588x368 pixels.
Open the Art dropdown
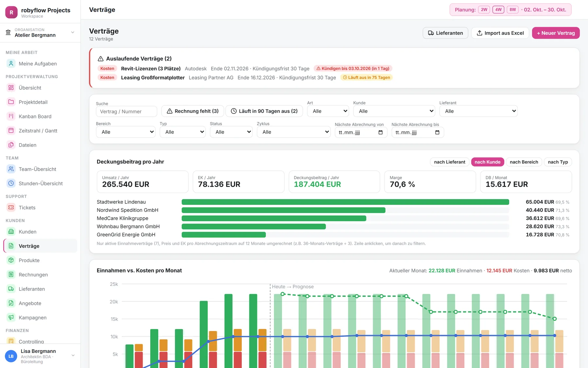[328, 111]
